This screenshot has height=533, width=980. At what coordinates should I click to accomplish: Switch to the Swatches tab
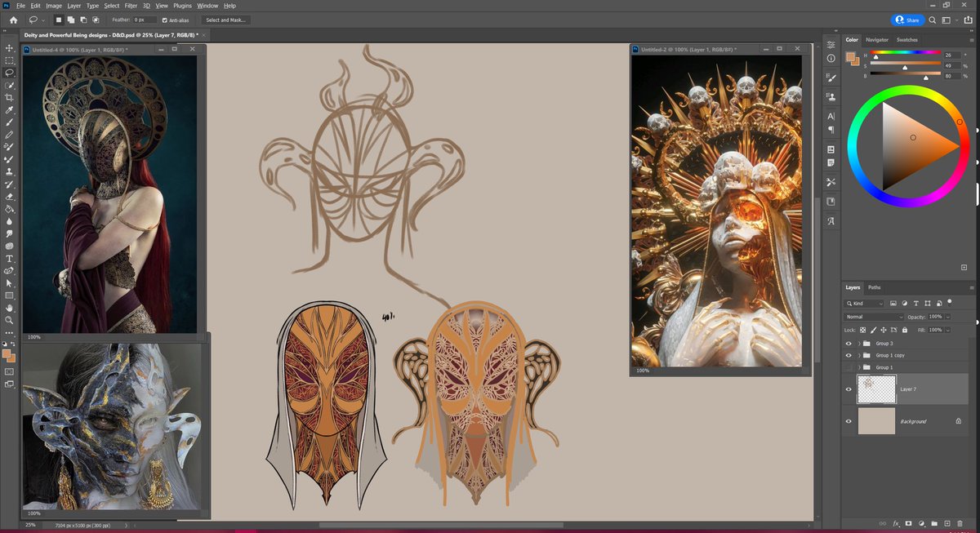(906, 40)
